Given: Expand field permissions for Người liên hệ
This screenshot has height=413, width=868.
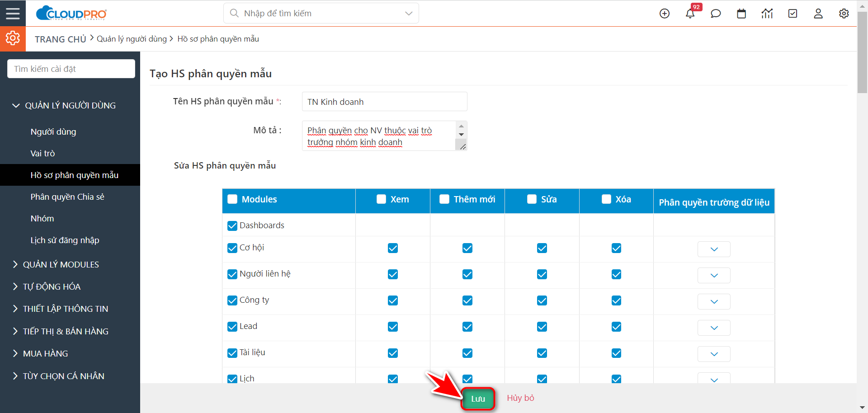Looking at the screenshot, I should tap(714, 275).
